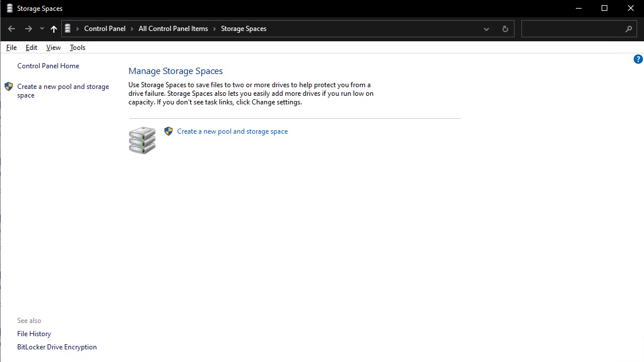Open the Tools menu

(77, 47)
